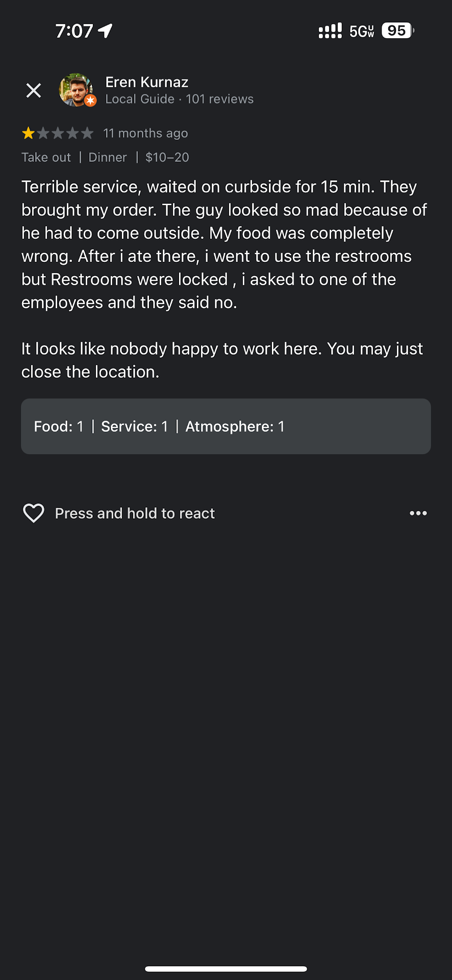Open Eren Kurnaz's profile photo
Viewport: 452px width, 980px height.
click(75, 89)
